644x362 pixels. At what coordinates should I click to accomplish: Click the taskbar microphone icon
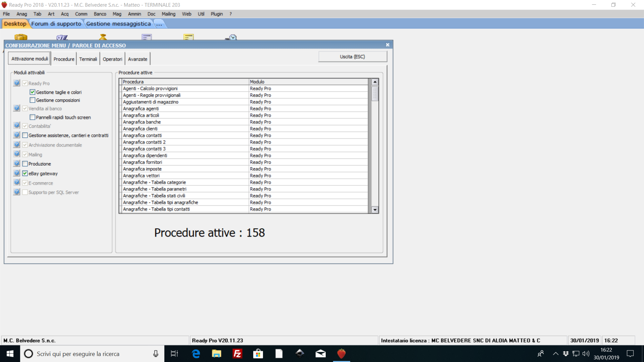156,354
